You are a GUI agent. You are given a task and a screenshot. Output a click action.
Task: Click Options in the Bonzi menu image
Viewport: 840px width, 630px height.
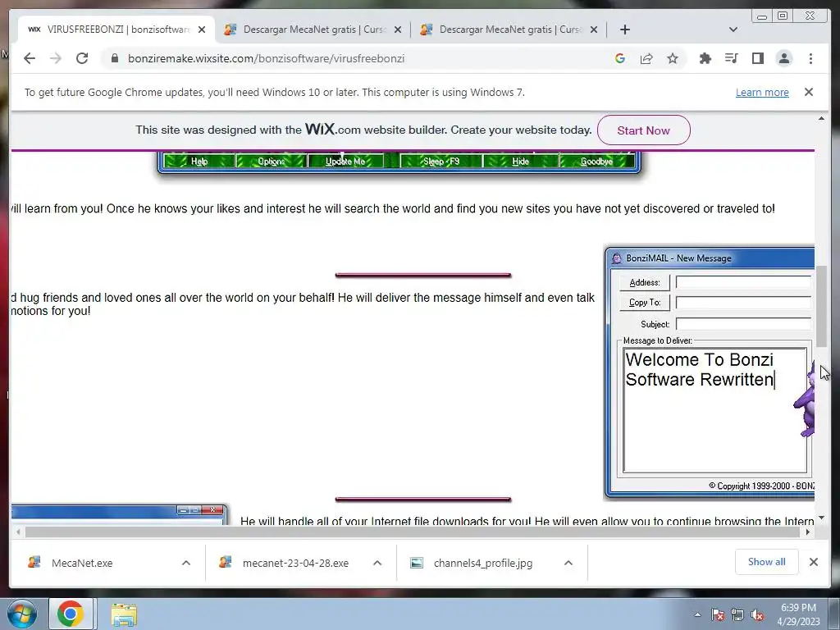pos(271,161)
